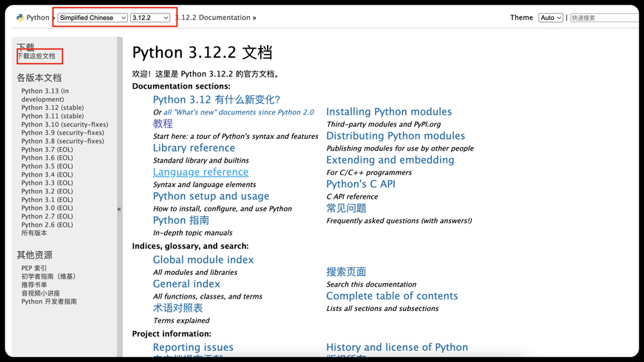This screenshot has height=362, width=644.
Task: Open Python 3.9 (security-fixes) docs
Action: 63,132
